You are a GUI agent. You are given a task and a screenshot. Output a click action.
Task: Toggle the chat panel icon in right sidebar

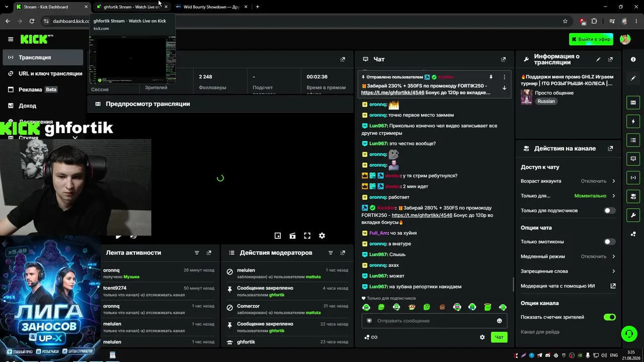pos(633,158)
